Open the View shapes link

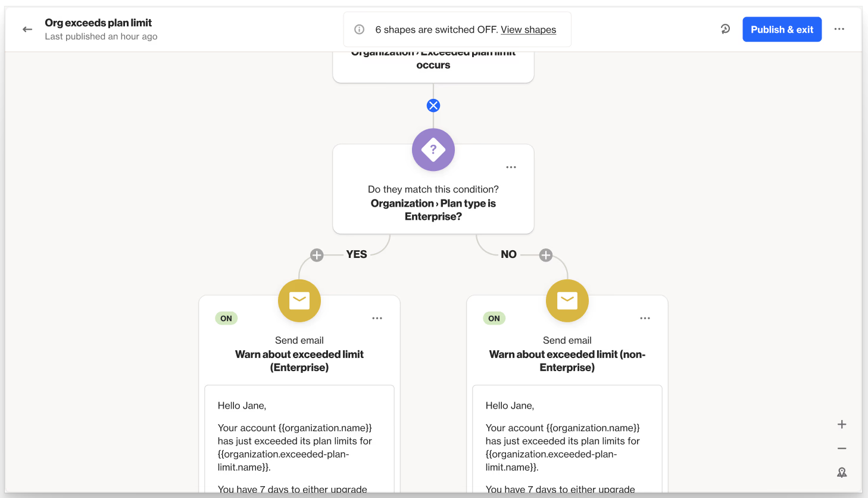(528, 29)
